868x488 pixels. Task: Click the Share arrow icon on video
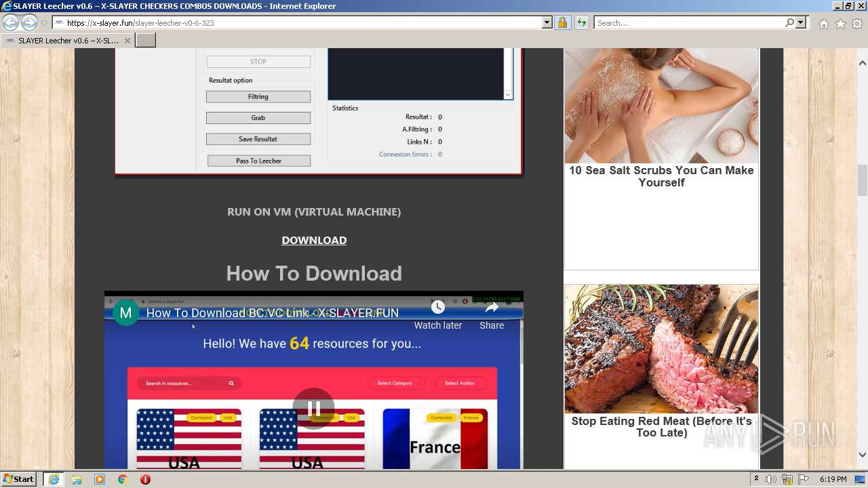[x=492, y=308]
